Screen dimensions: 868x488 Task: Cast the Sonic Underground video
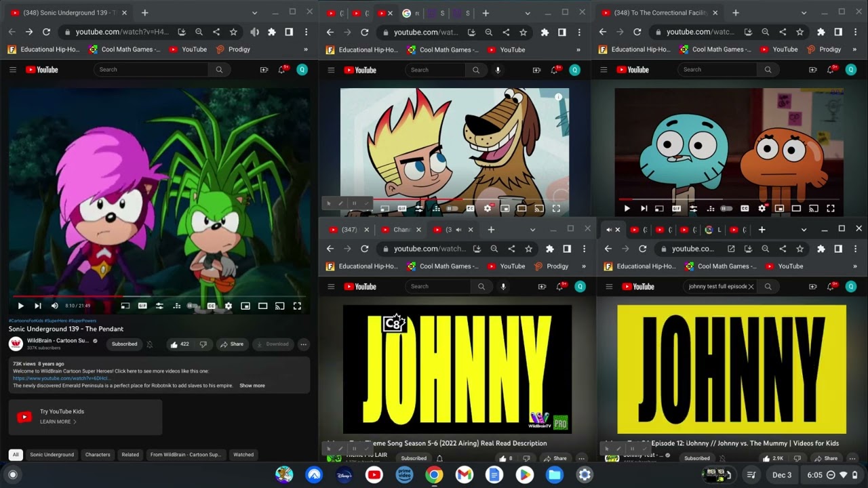click(279, 306)
